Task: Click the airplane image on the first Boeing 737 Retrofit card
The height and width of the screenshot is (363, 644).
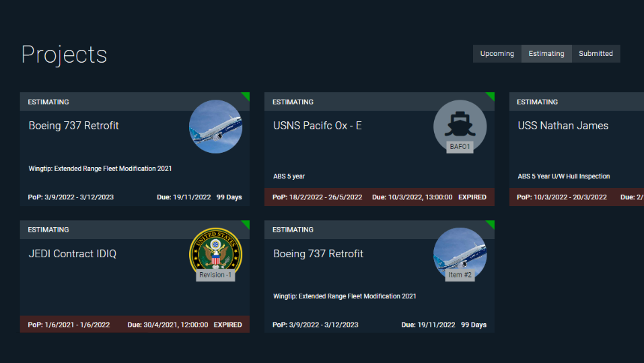Action: pyautogui.click(x=215, y=127)
